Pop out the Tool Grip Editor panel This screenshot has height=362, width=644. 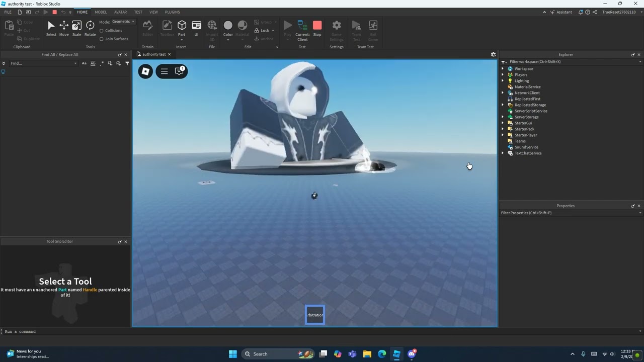(x=120, y=241)
